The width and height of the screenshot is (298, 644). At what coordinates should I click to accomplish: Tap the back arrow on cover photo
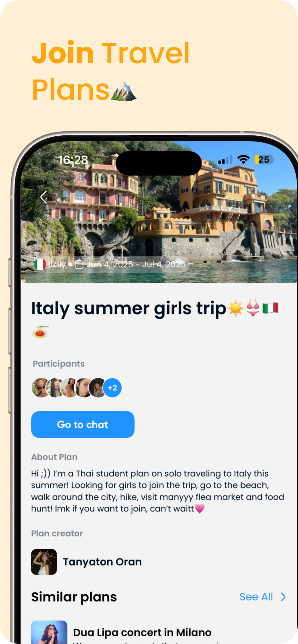44,197
